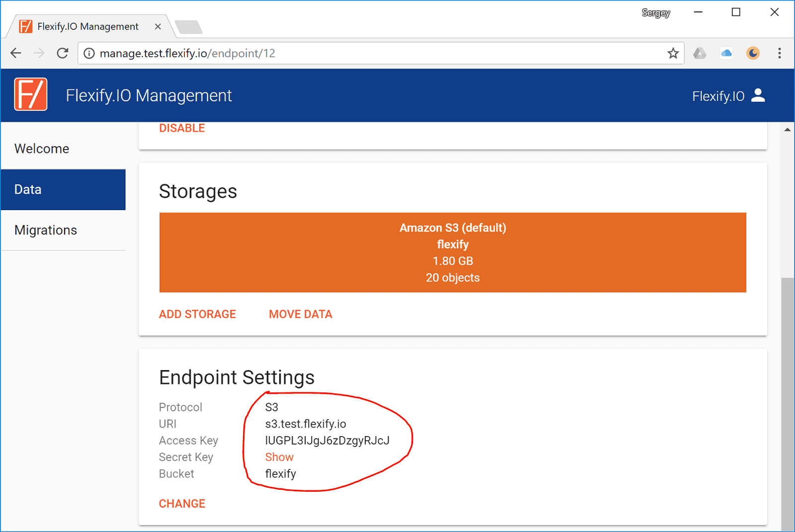Open the user account profile icon
The height and width of the screenshot is (532, 795).
pyautogui.click(x=758, y=95)
